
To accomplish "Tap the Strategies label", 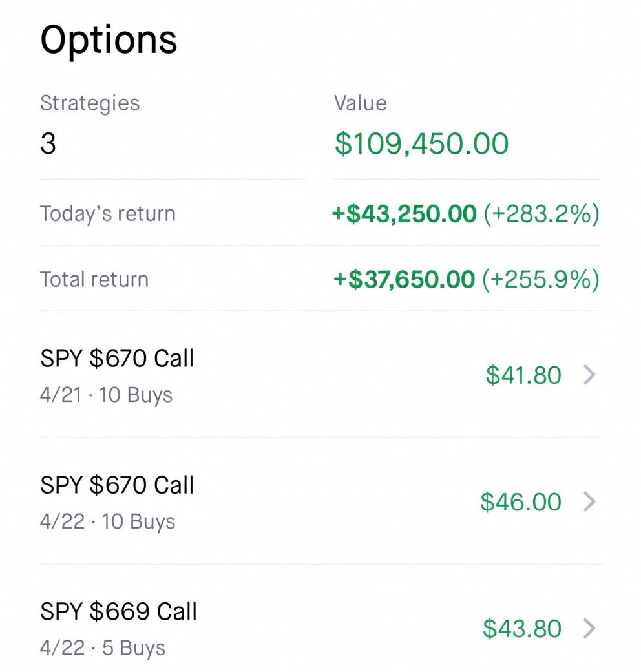I will click(x=90, y=103).
